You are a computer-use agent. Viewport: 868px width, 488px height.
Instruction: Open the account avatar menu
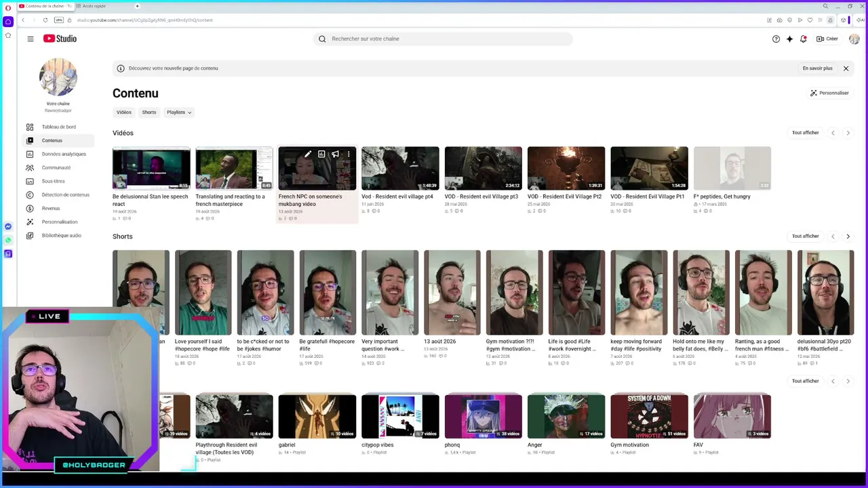(x=854, y=39)
